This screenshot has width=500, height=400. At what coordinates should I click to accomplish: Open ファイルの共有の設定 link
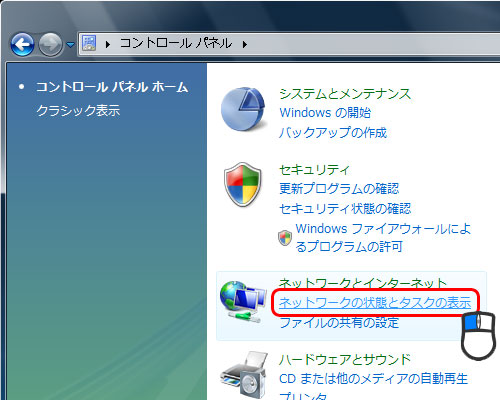tap(339, 322)
